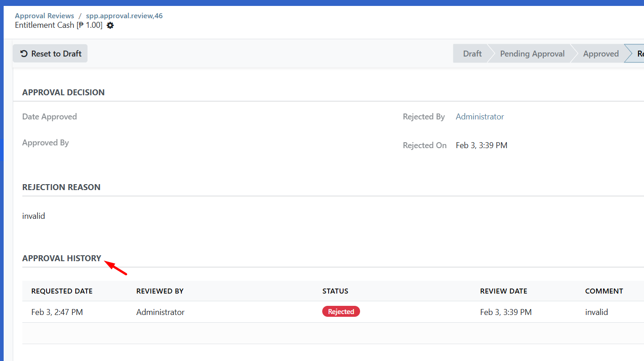
Task: Sort by the Status column header
Action: [x=335, y=291]
